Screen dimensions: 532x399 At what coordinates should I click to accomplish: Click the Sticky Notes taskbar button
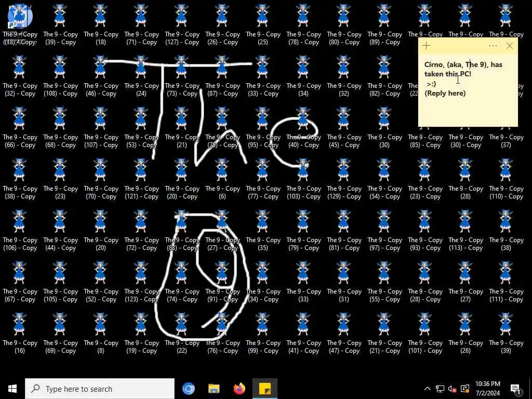(264, 389)
